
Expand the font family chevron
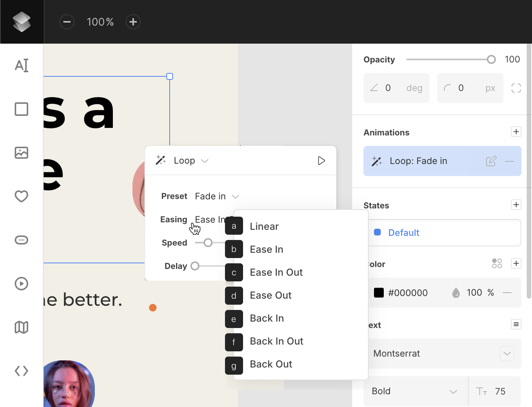point(507,354)
